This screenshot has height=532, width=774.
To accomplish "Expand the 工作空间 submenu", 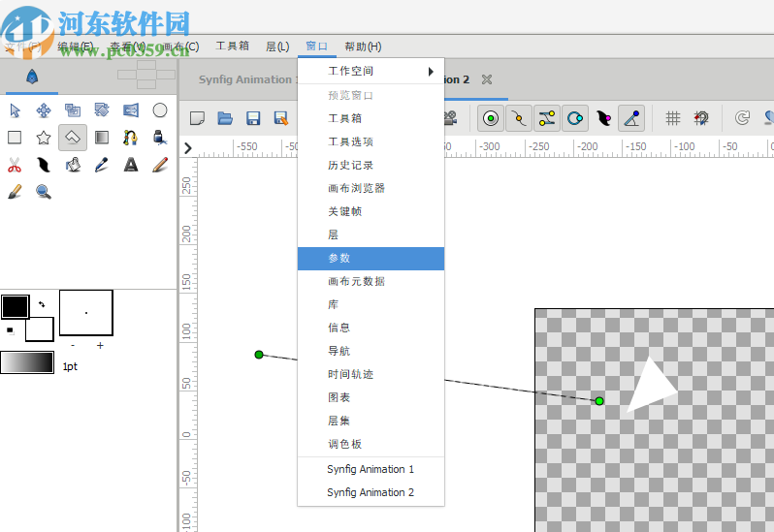I will (x=371, y=72).
